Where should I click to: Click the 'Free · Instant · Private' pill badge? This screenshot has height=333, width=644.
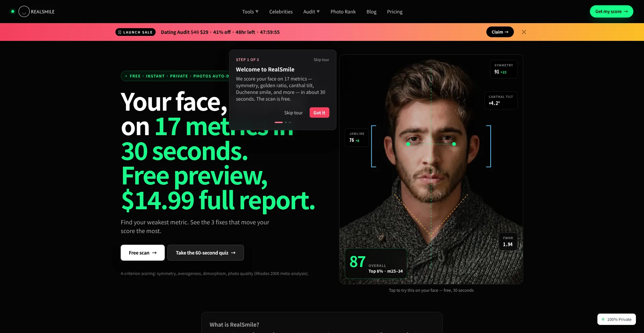[x=175, y=76]
